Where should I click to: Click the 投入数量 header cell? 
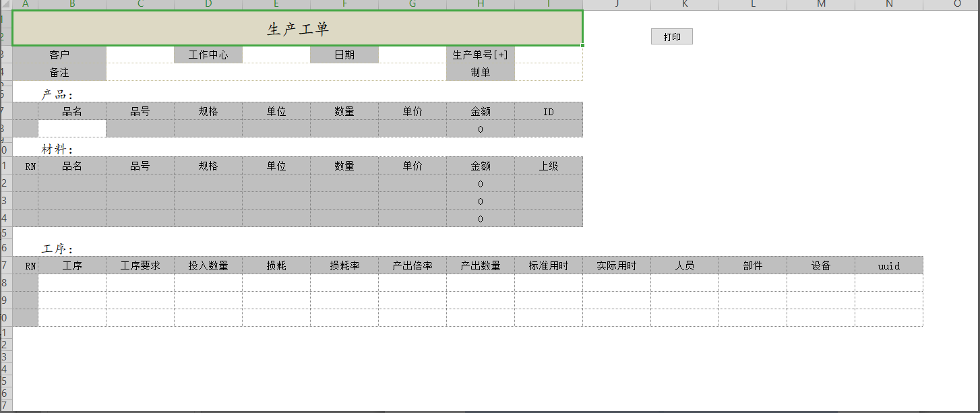pyautogui.click(x=208, y=266)
